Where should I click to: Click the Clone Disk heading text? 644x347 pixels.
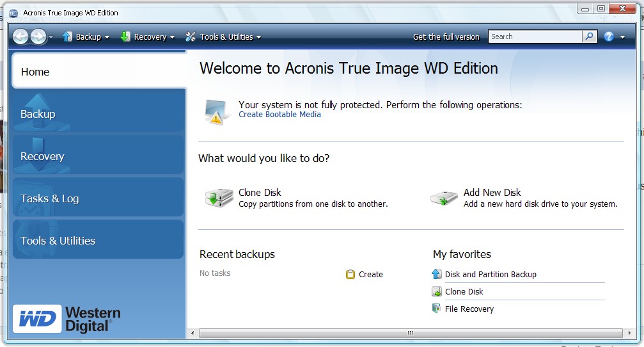[260, 193]
